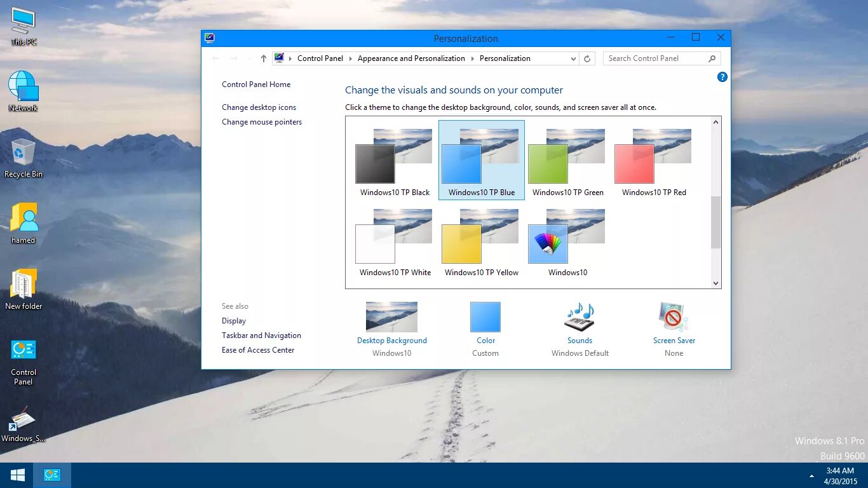Viewport: 868px width, 488px height.
Task: Open This PC desktop icon
Action: coord(24,26)
